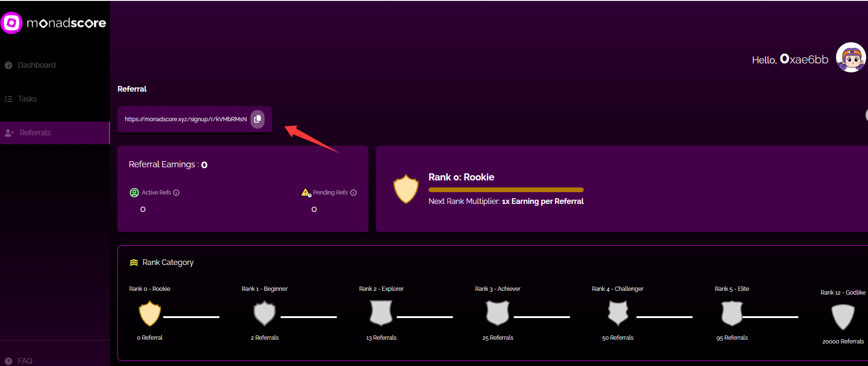Click the gold Rank 0 Rookie shield badge
Image resolution: width=868 pixels, height=366 pixels.
[x=150, y=313]
